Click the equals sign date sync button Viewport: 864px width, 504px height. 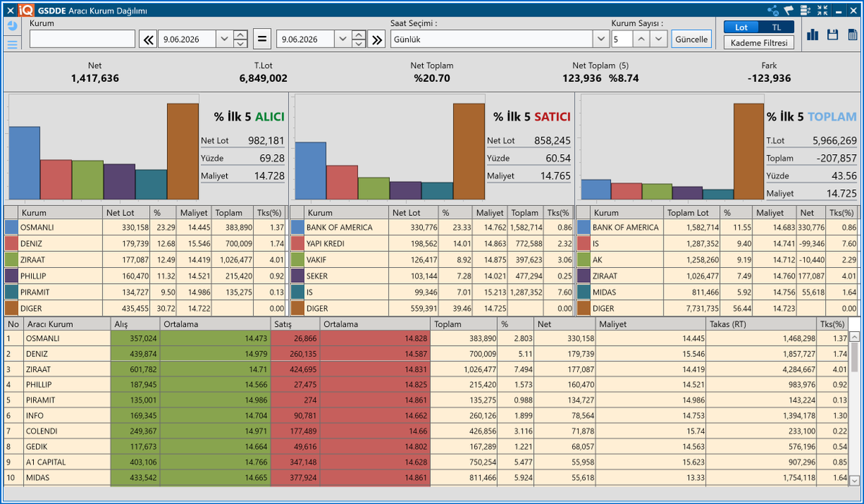(x=262, y=40)
